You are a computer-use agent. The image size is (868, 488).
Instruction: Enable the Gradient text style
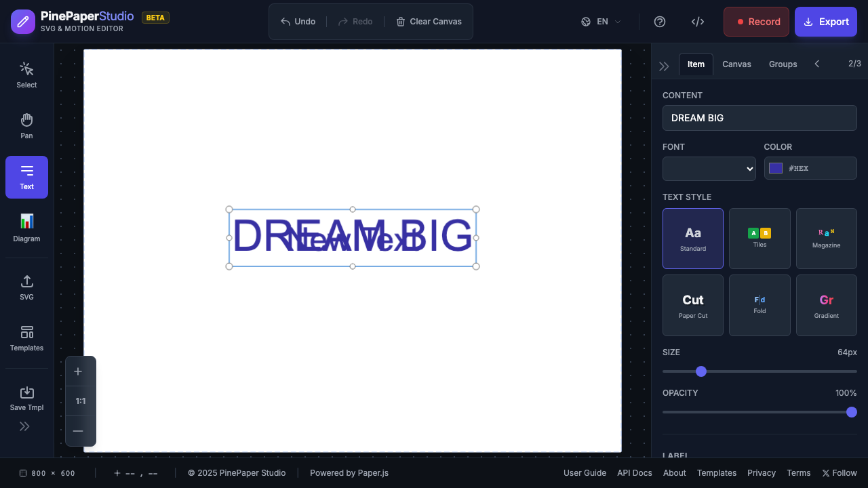tap(826, 304)
